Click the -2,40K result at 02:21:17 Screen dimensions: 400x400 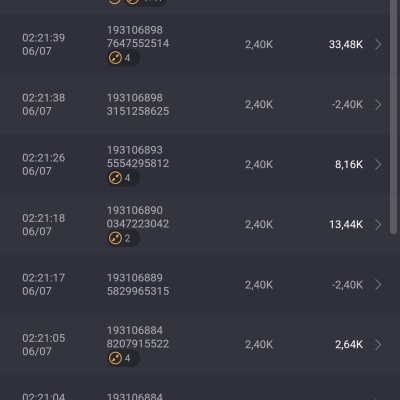point(347,285)
